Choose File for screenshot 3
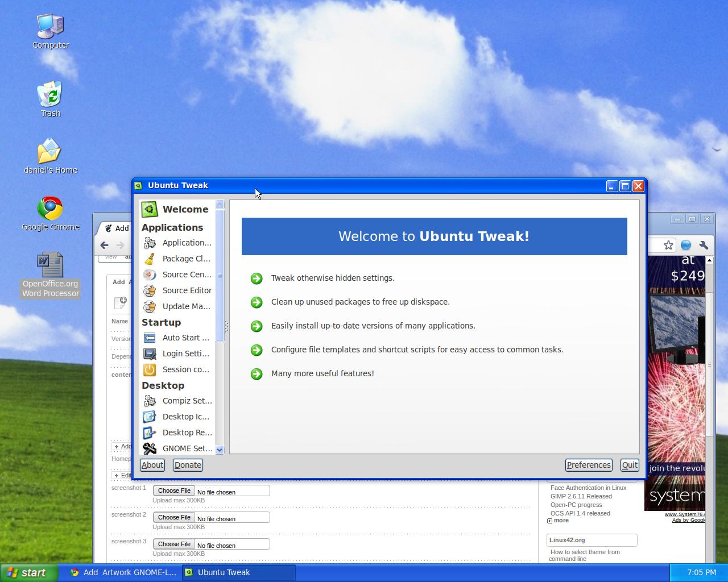 coord(174,544)
